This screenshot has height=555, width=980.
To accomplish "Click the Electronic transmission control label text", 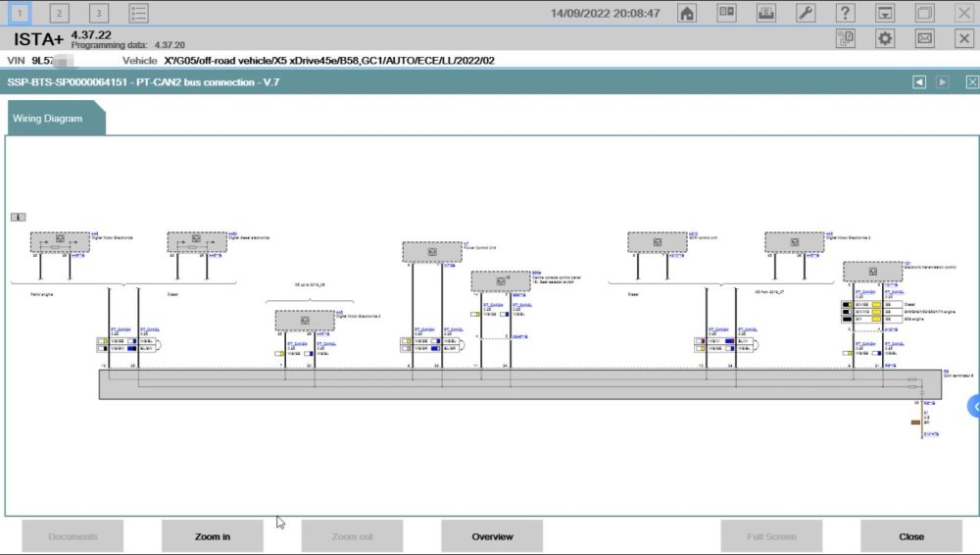I will pos(931,267).
